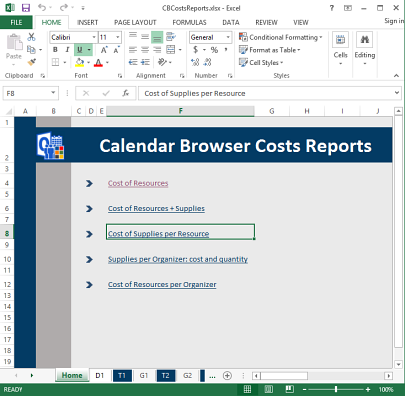Viewport: 405px width, 396px height.
Task: Click the Paste clipboard icon
Action: (14, 42)
